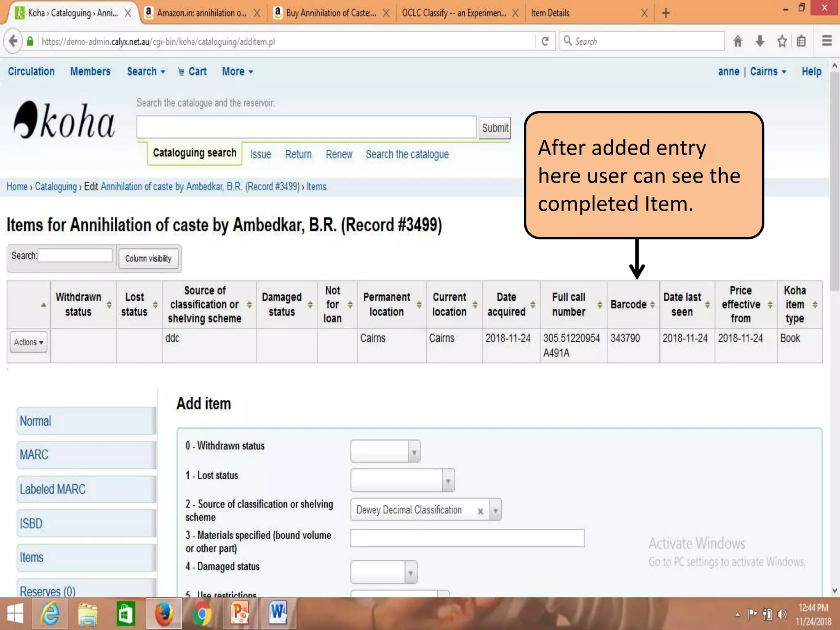
Task: Open the Windows Start menu
Action: point(15,614)
